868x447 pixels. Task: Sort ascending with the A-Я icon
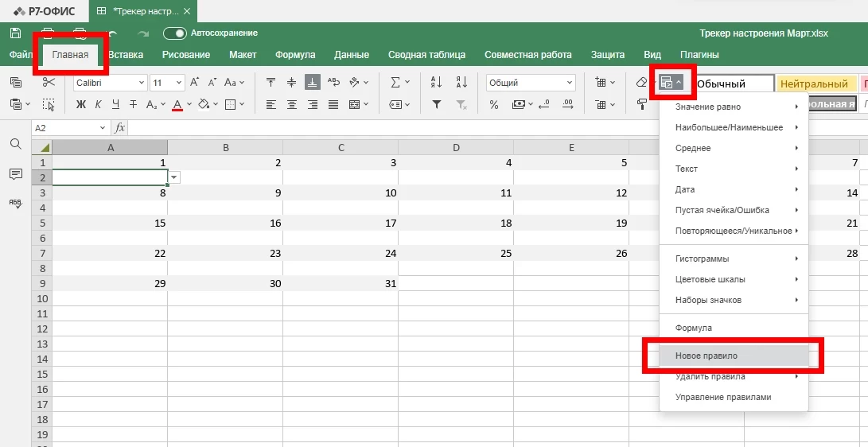click(x=436, y=82)
